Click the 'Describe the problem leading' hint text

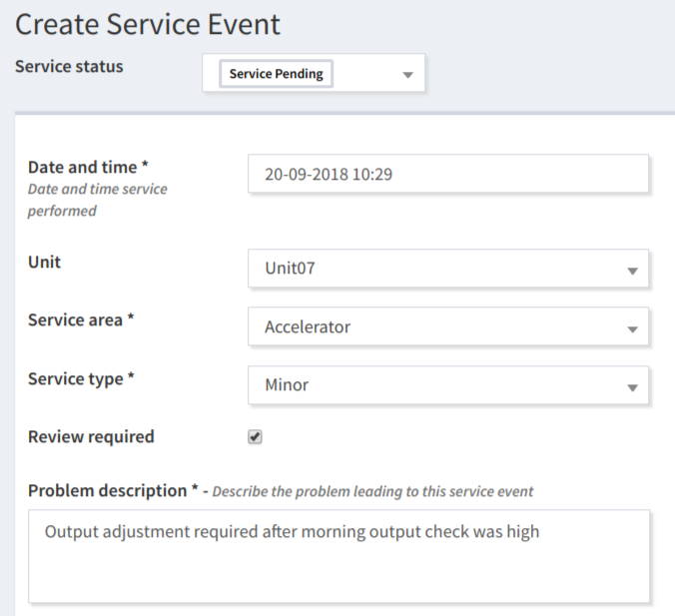coord(372,491)
